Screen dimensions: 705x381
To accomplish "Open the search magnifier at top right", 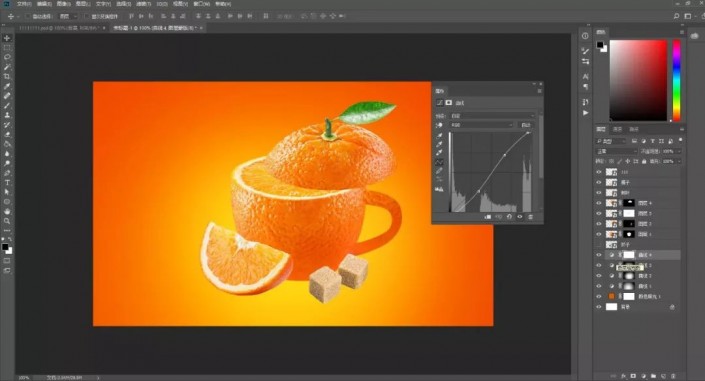I will 676,16.
